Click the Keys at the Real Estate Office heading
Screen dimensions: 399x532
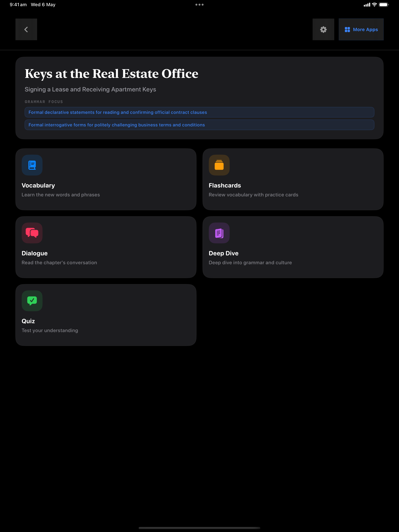pyautogui.click(x=111, y=74)
